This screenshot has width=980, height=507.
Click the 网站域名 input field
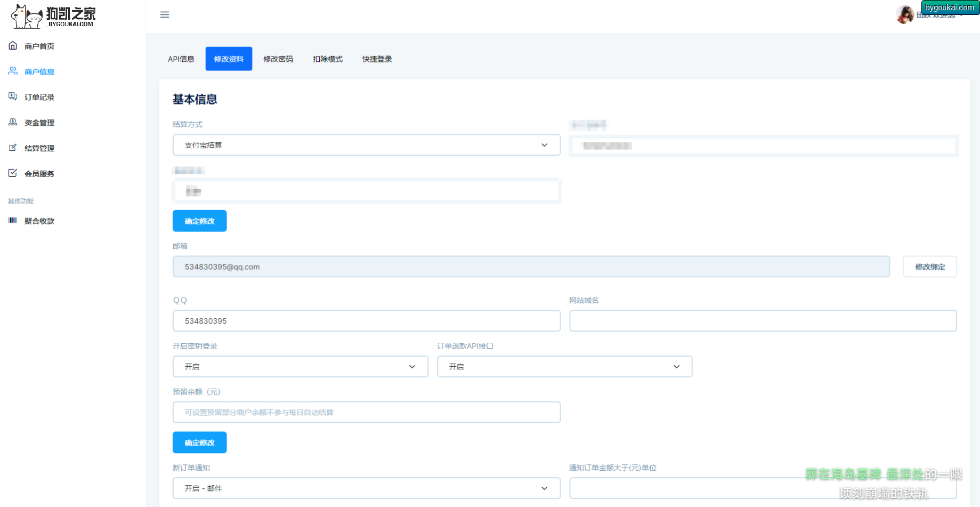tap(763, 321)
